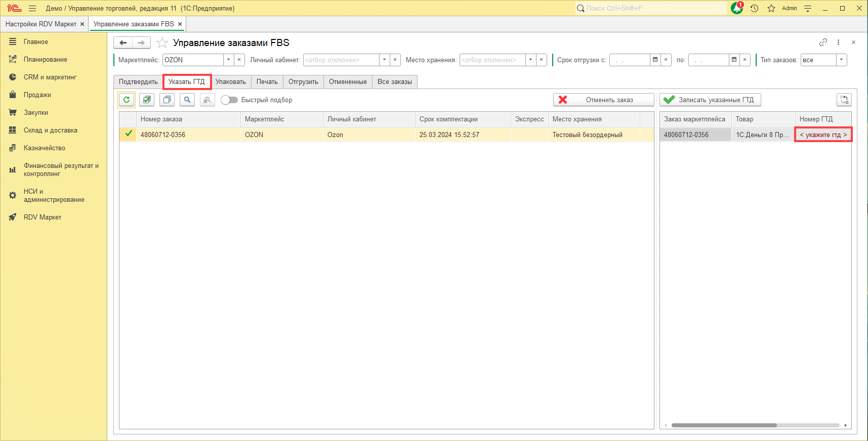Add Управление заказами FBS to favorites star
Viewport: 868px width, 441px height.
162,43
